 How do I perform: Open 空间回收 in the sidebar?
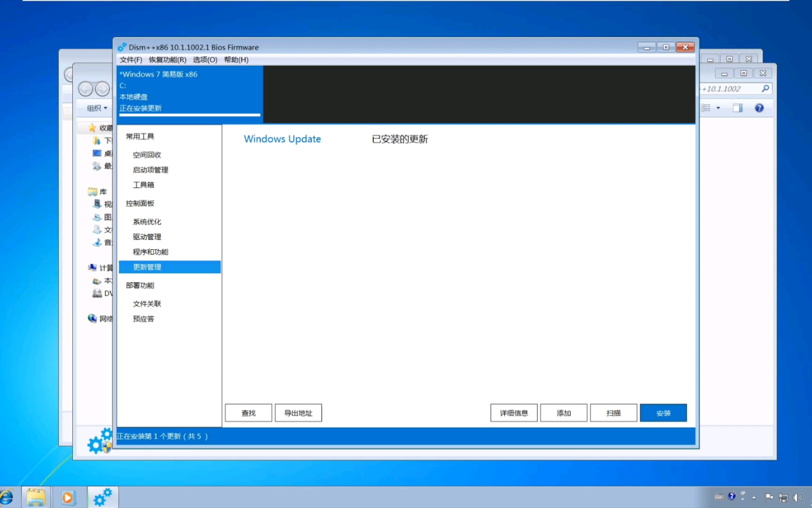tap(147, 155)
